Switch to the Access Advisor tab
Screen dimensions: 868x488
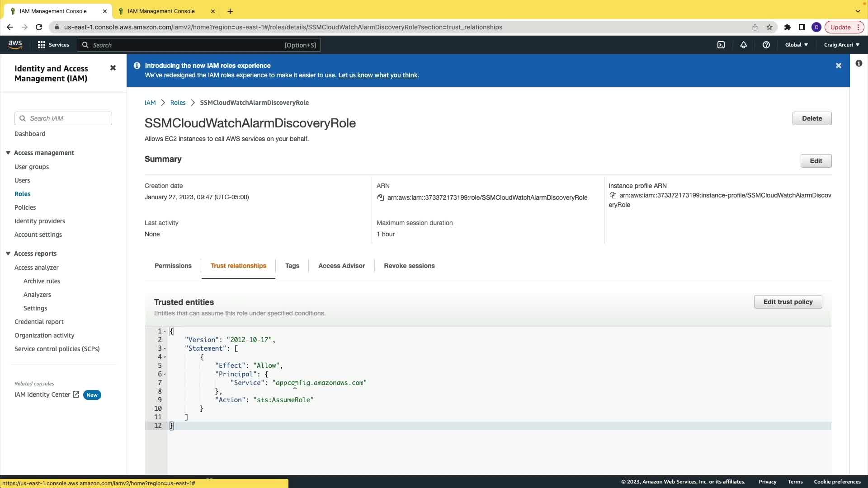click(341, 266)
